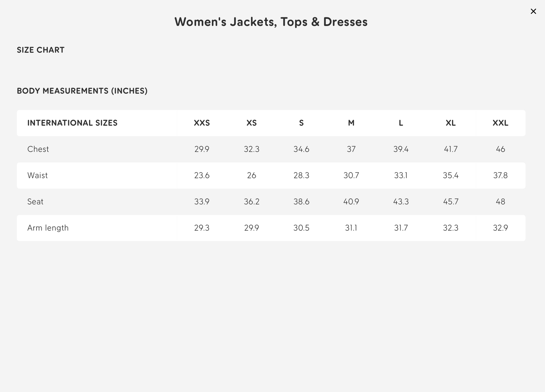Select the XL size column header

click(451, 123)
